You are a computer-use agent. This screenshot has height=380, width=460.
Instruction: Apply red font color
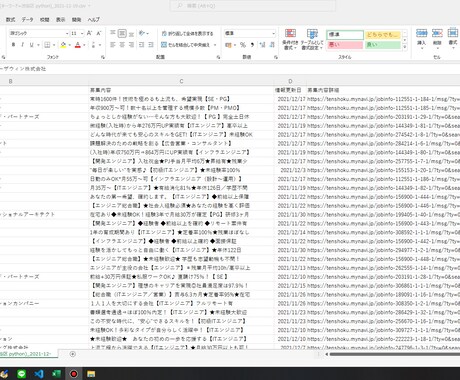pyautogui.click(x=78, y=45)
